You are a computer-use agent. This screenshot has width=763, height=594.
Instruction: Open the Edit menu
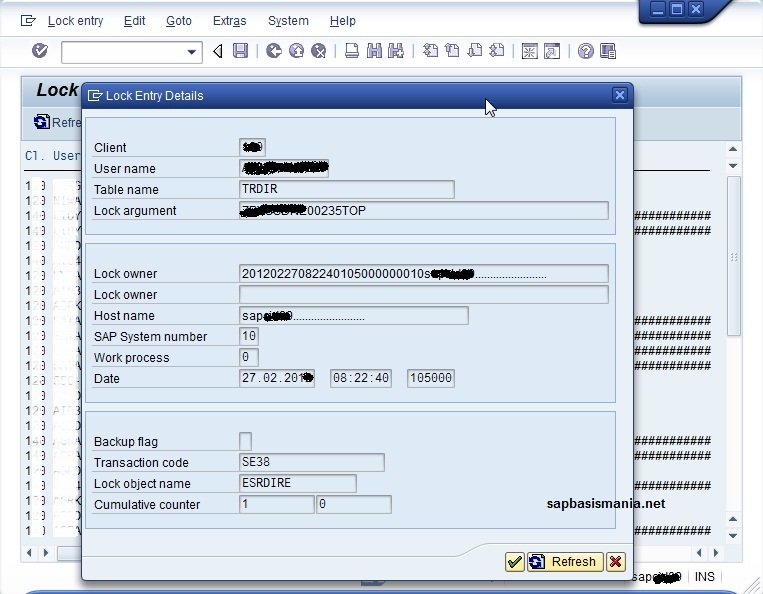(x=134, y=21)
